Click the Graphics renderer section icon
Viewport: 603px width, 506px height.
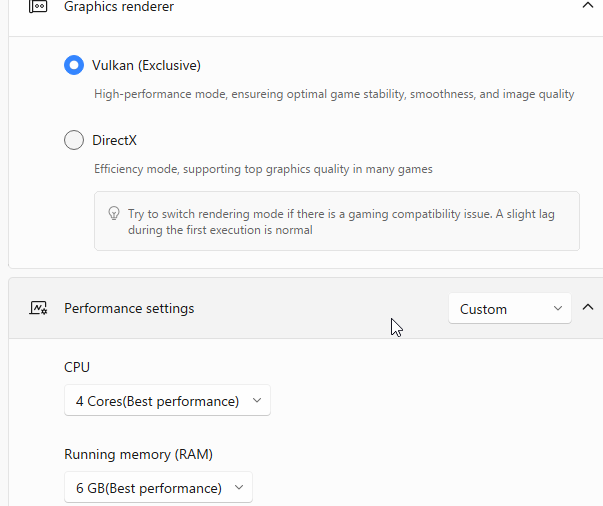click(x=38, y=7)
